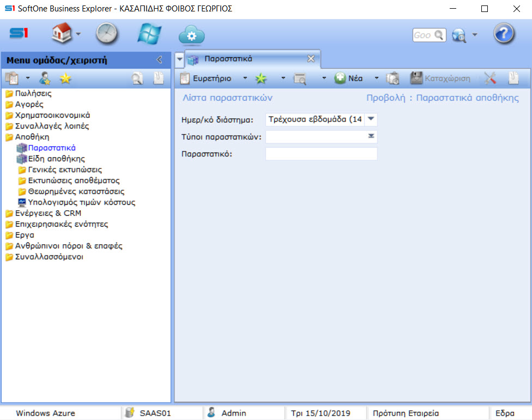
Task: Open Ανθρώπινοι πόροι & επαφές folder
Action: 64,246
